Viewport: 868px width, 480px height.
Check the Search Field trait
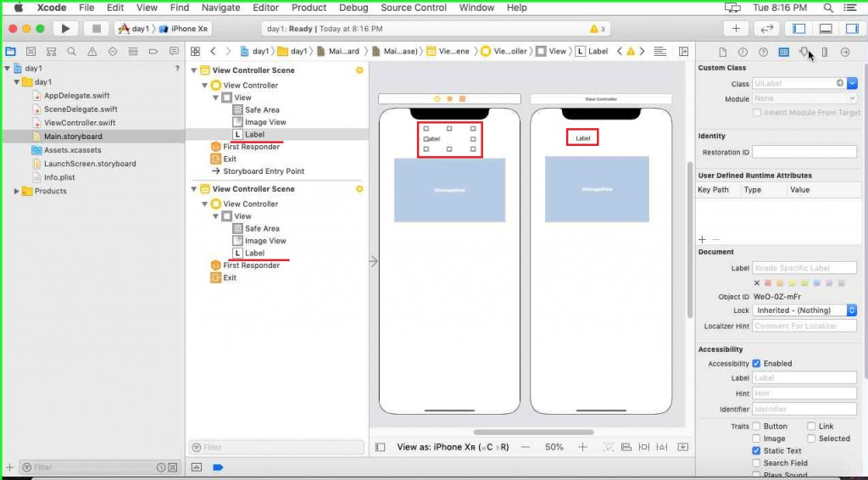[x=756, y=463]
